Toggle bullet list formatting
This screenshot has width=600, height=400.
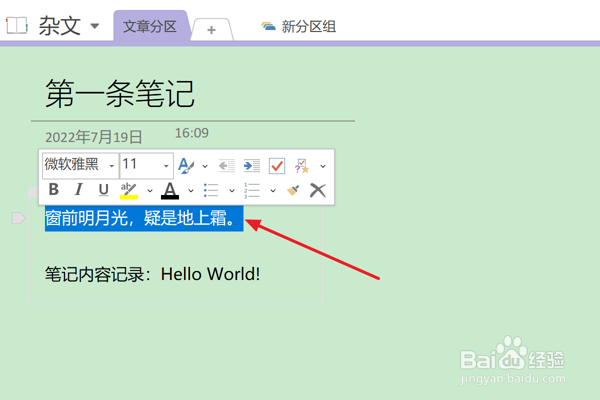(211, 190)
